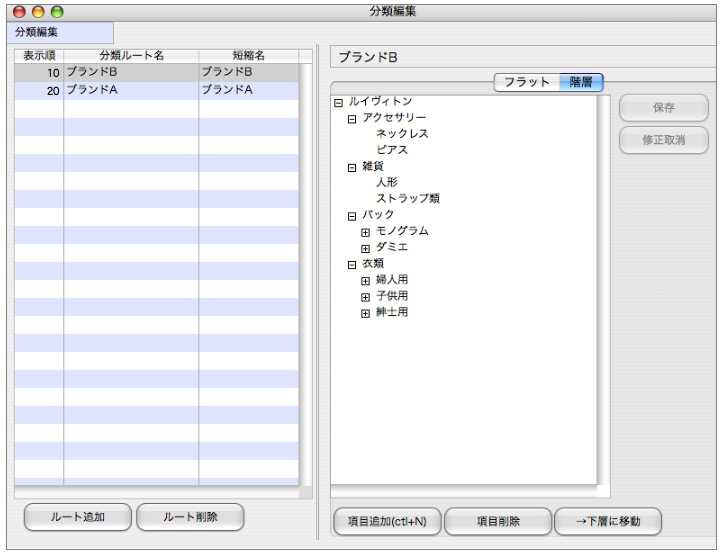Select ストラップ類 in the tree

pyautogui.click(x=408, y=198)
